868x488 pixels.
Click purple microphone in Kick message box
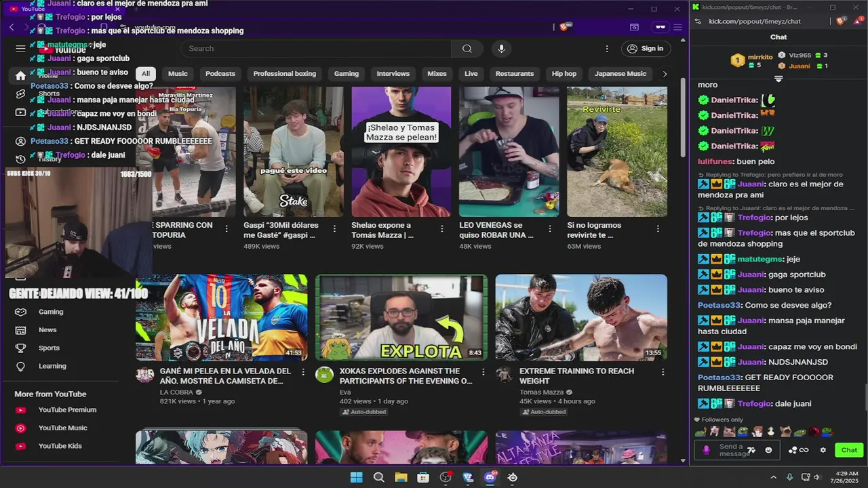(706, 450)
